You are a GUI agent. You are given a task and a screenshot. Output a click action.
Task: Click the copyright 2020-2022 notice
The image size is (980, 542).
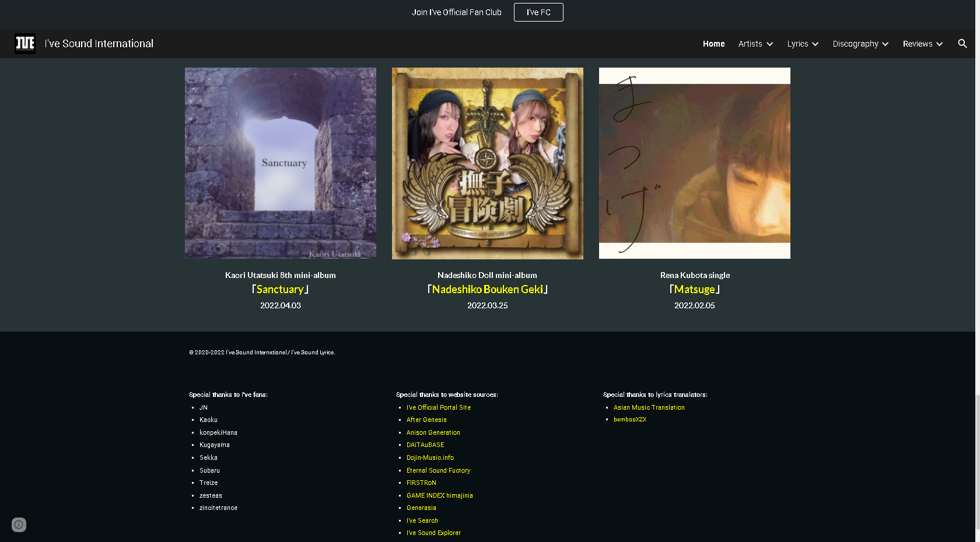(262, 353)
